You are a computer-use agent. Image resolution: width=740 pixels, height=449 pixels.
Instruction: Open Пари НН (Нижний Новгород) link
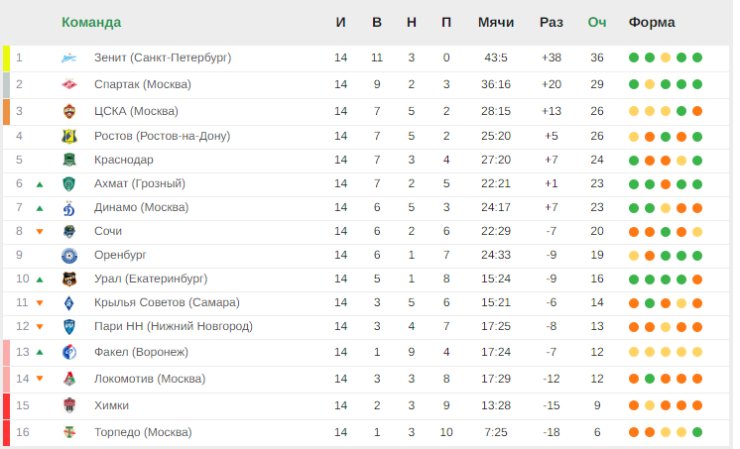[x=173, y=326]
